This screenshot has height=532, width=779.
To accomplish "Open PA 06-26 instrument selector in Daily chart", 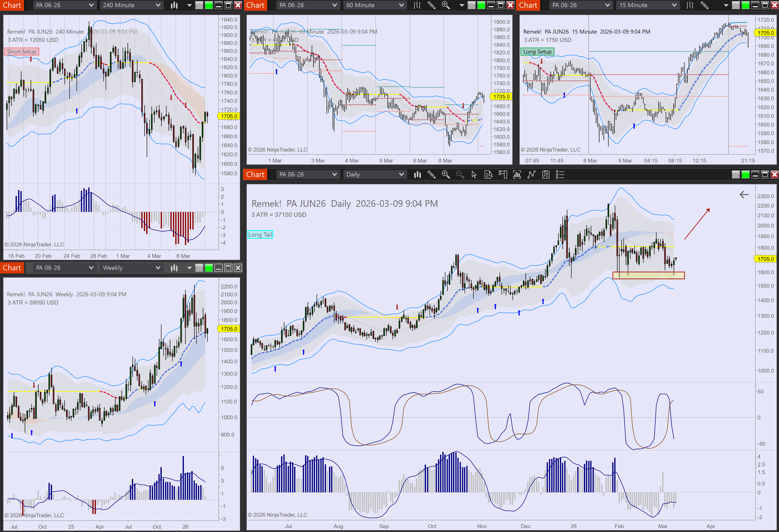I will pos(307,174).
